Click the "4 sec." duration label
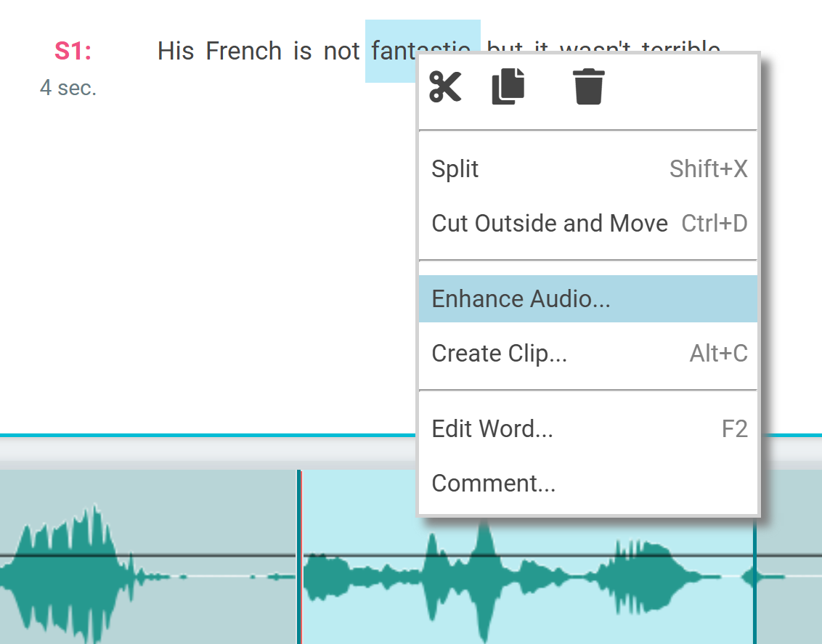The image size is (822, 644). coord(68,88)
